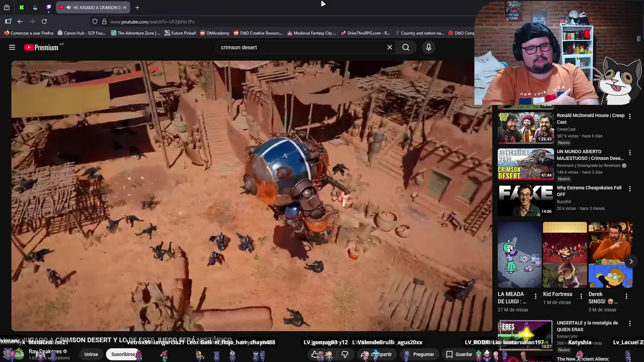The height and width of the screenshot is (362, 644).
Task: Open Ronald McDonald House CreepCast video thumbnail
Action: coord(525,128)
